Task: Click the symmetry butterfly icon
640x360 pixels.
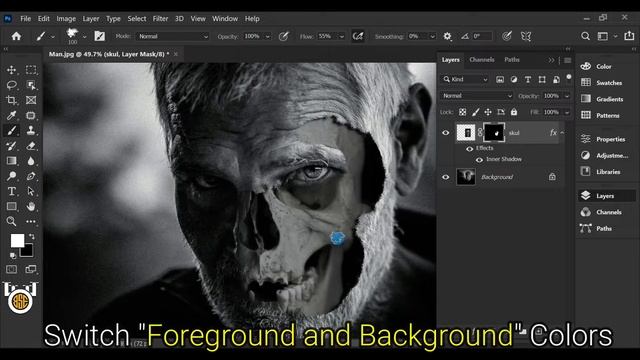Action: [526, 36]
